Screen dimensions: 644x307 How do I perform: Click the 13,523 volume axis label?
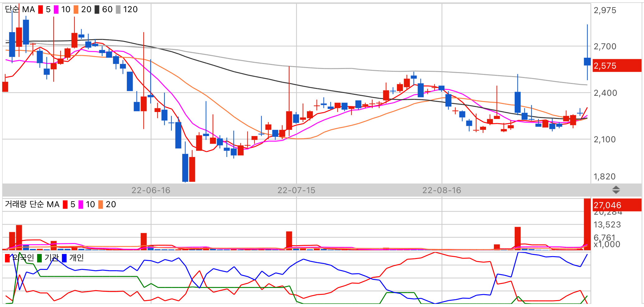pos(607,225)
